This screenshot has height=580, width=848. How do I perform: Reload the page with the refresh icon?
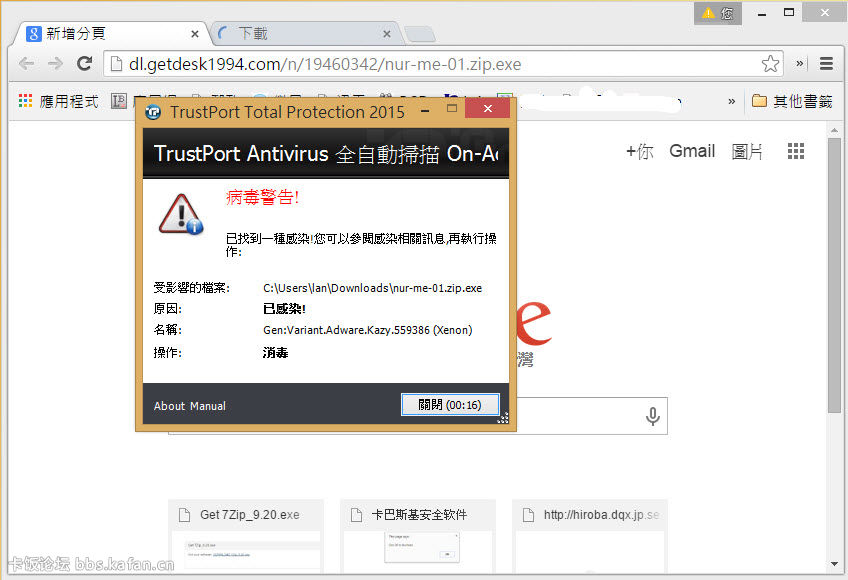pos(85,64)
